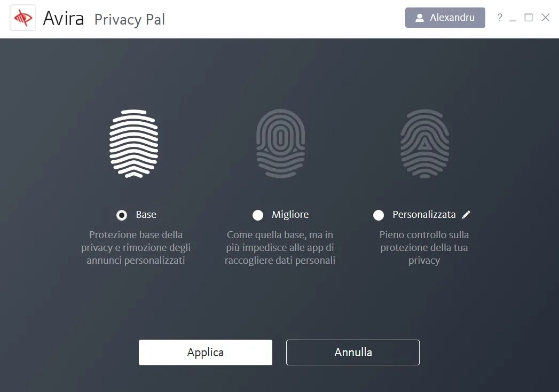Select the Personalizzata fingerprint icon
This screenshot has height=392, width=559.
pyautogui.click(x=424, y=143)
